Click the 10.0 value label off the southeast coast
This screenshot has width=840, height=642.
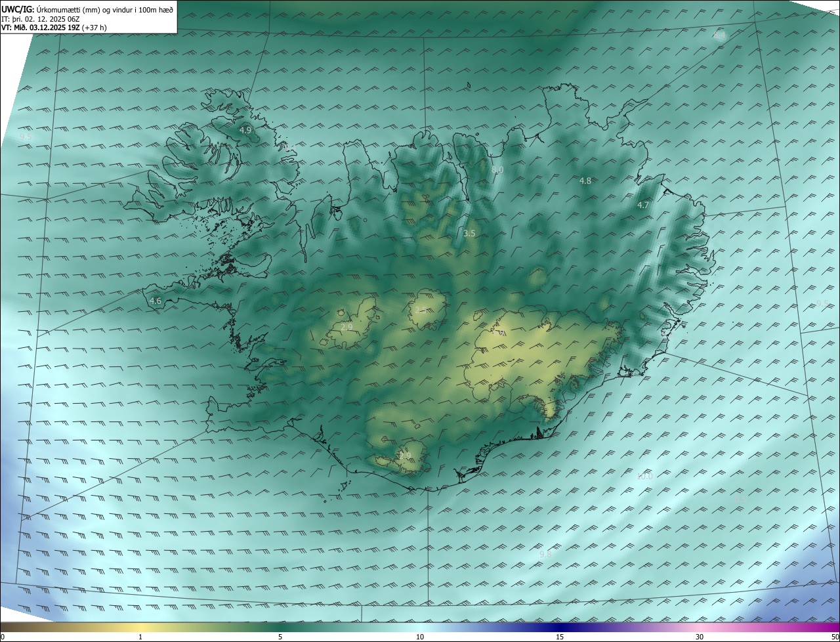[644, 477]
